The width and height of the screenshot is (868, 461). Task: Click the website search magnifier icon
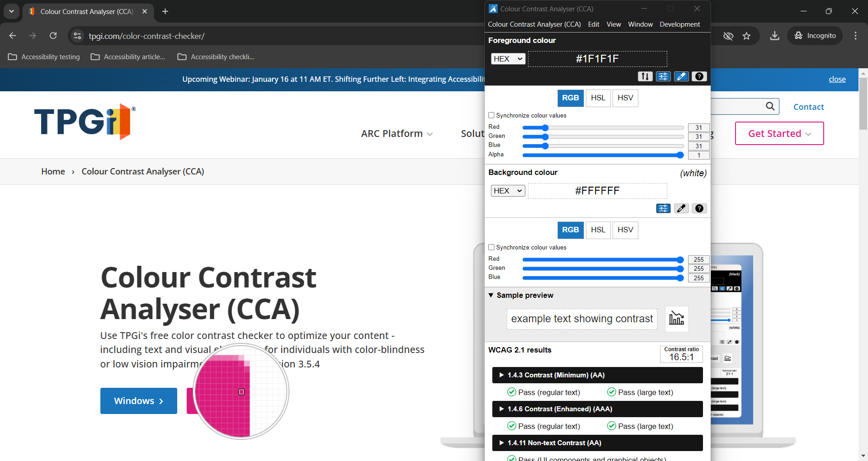[x=770, y=106]
